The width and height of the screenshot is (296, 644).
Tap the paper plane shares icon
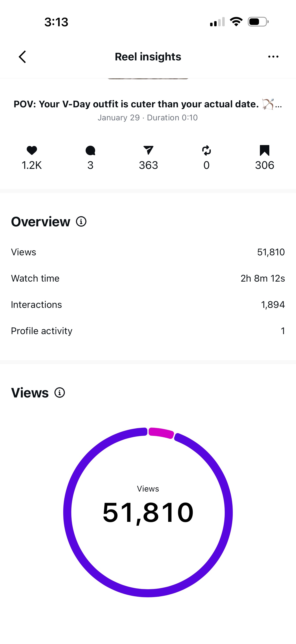[x=148, y=150]
